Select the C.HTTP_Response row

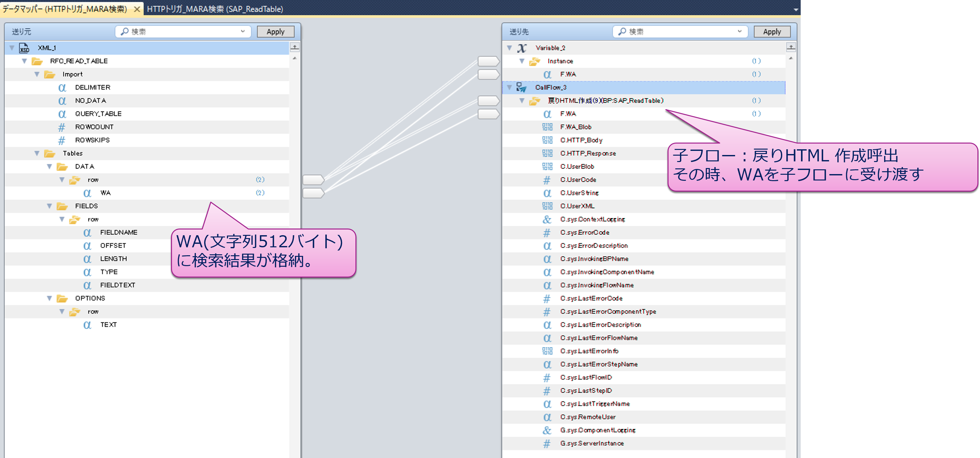[644, 153]
